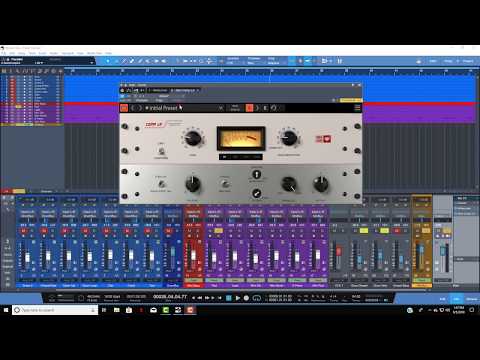480x360 pixels.
Task: Click the VU meter display
Action: 241,138
